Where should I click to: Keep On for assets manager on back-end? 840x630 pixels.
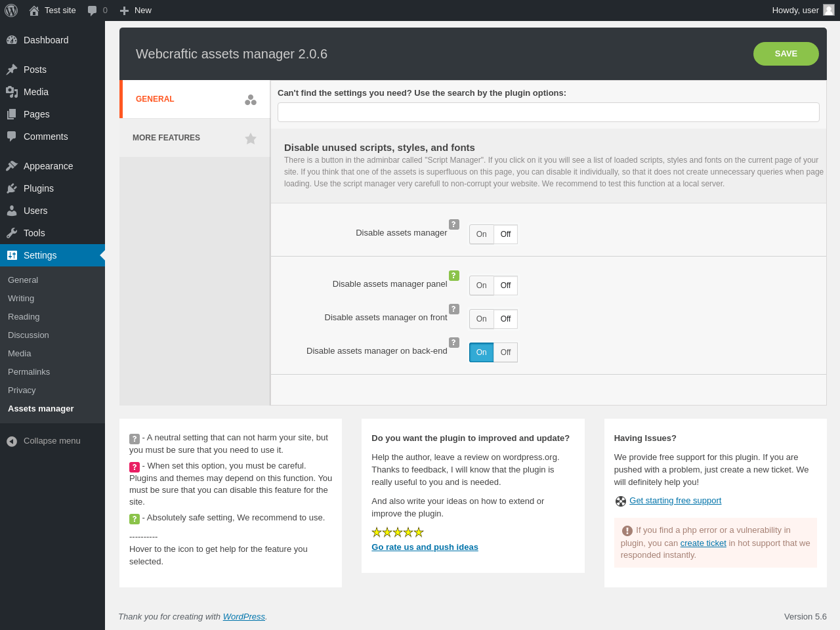point(482,352)
